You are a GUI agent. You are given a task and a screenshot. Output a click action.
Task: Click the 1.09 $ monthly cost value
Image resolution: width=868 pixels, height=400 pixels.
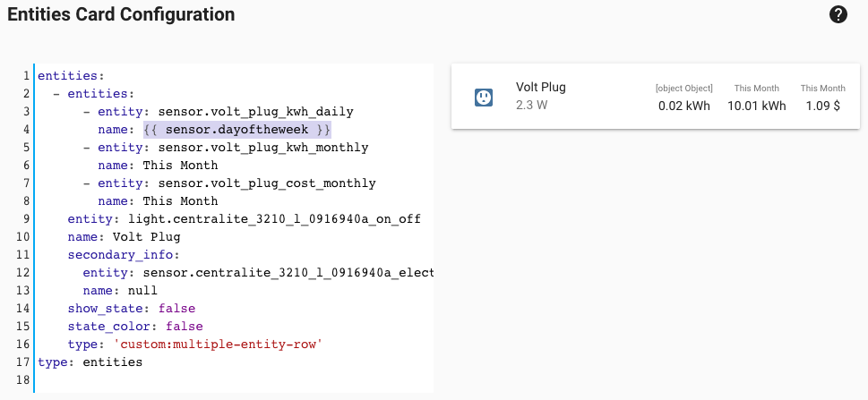click(822, 106)
